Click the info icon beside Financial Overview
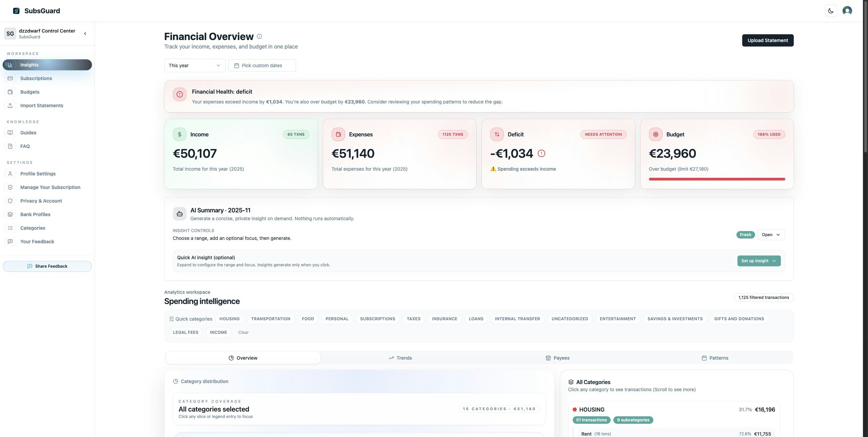The width and height of the screenshot is (868, 437). 259,36
